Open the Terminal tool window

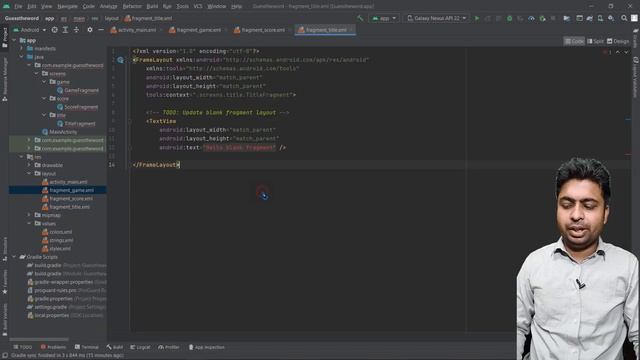click(x=87, y=347)
